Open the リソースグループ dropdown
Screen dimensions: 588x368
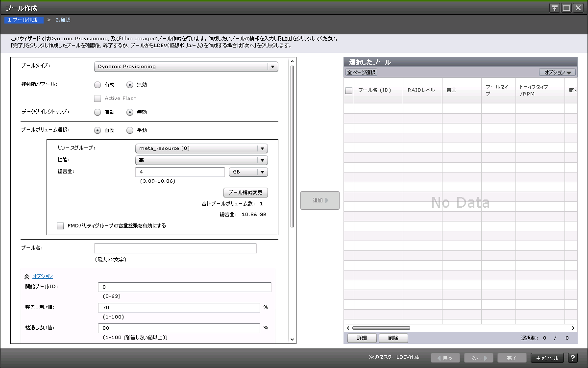tap(263, 148)
